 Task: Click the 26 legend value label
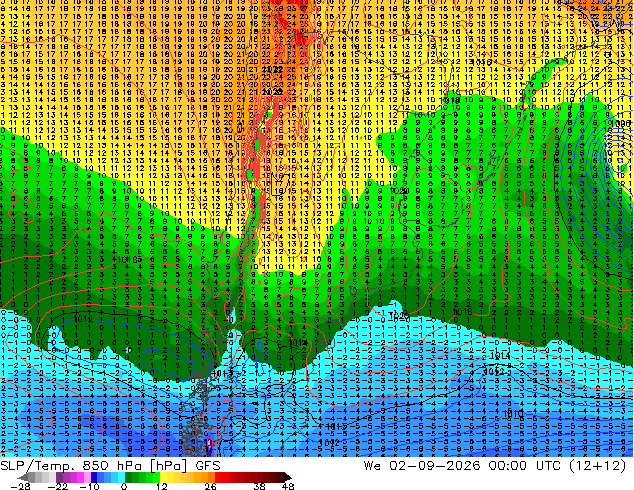[210, 486]
